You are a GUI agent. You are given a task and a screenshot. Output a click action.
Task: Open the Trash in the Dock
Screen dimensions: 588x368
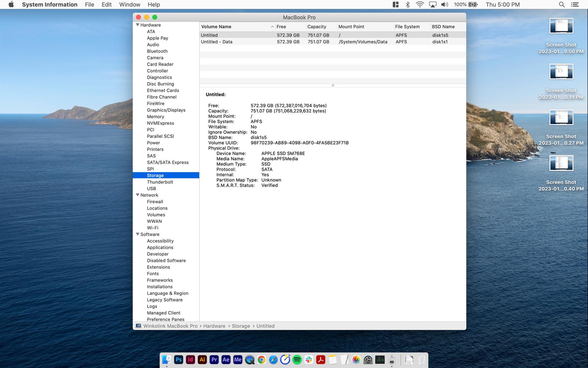coord(421,359)
